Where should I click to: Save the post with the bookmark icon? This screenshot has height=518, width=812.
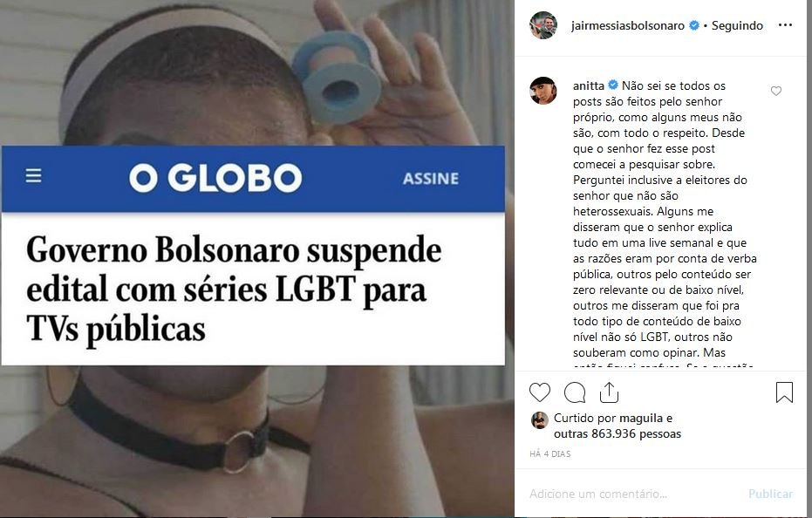click(785, 392)
